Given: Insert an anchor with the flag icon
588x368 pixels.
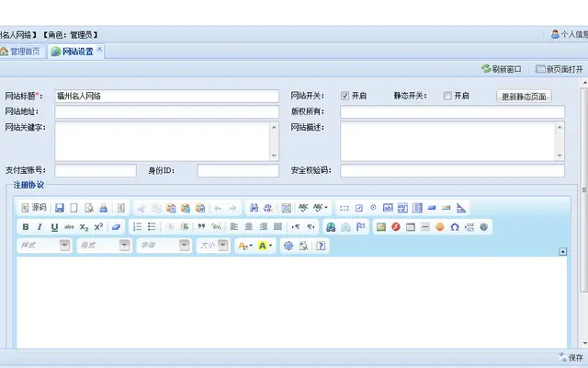Looking at the screenshot, I should pyautogui.click(x=360, y=227).
